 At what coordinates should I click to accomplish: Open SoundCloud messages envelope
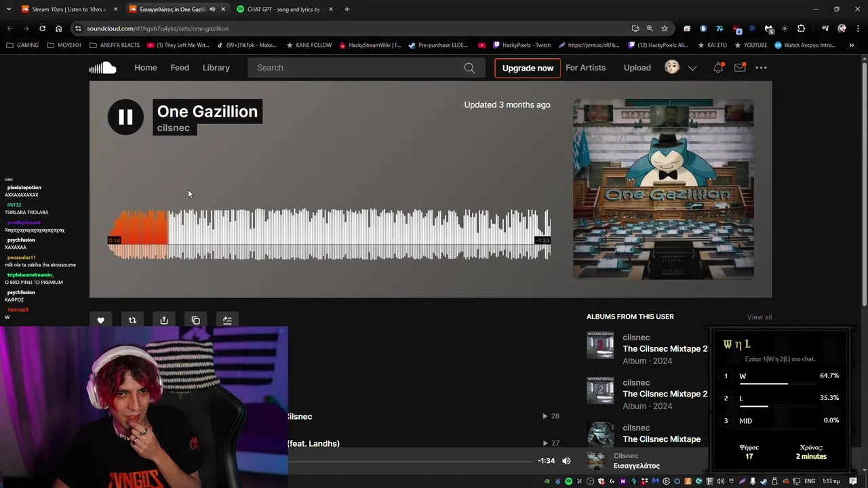(x=740, y=68)
